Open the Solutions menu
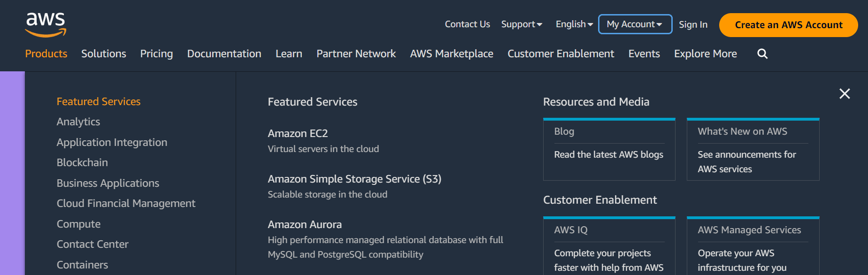The height and width of the screenshot is (275, 868). click(x=104, y=54)
